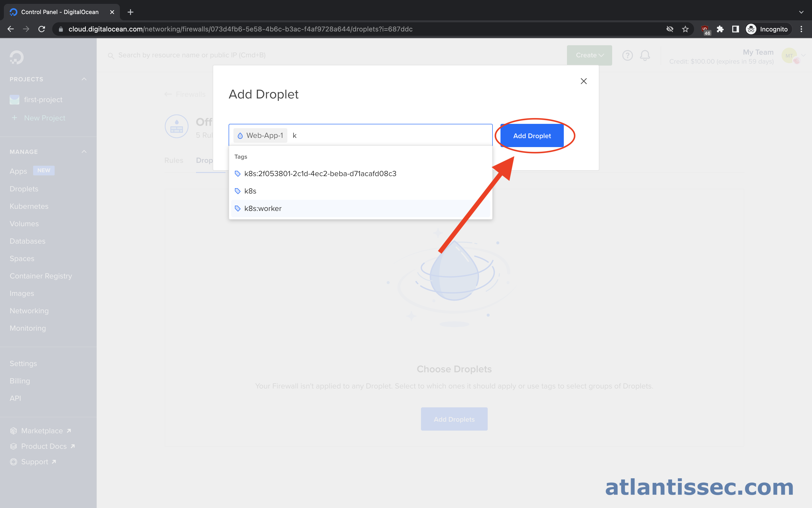The width and height of the screenshot is (812, 508).
Task: Click the Web-App-1 droplet chip
Action: tap(260, 135)
